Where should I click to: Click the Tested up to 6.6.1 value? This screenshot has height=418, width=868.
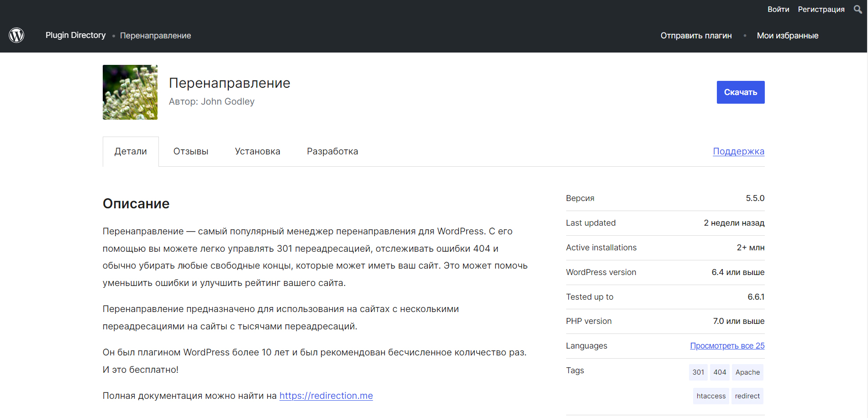pos(756,297)
